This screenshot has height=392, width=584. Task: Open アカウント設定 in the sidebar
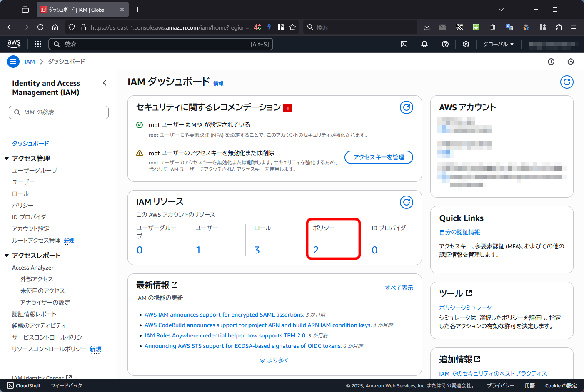[31, 228]
